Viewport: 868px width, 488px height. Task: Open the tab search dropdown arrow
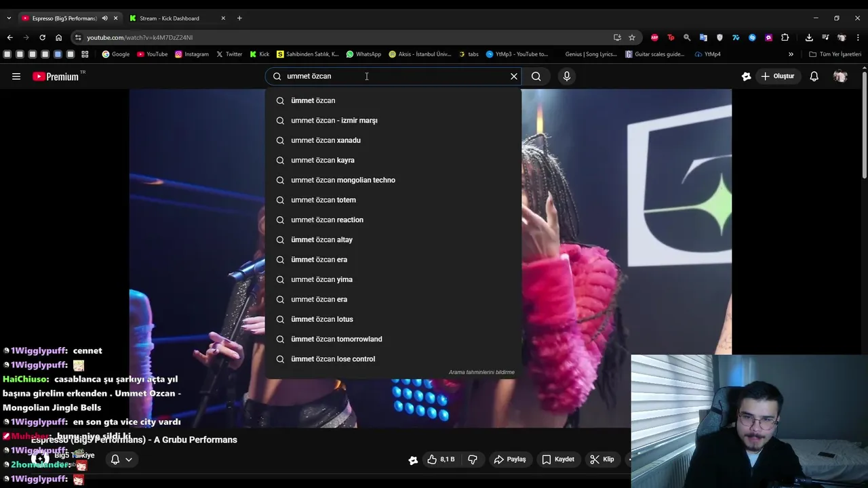point(9,18)
